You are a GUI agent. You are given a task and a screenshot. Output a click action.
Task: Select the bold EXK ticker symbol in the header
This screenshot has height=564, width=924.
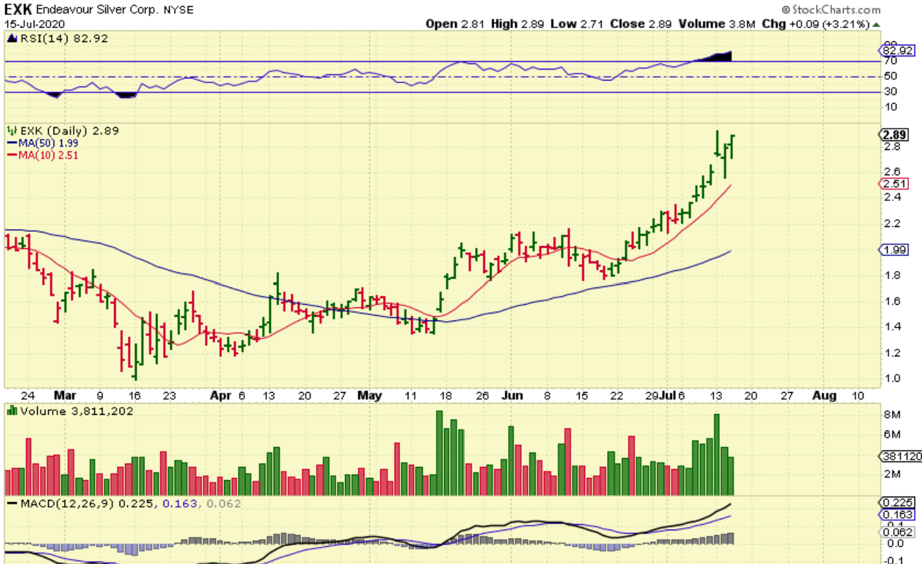(x=19, y=10)
